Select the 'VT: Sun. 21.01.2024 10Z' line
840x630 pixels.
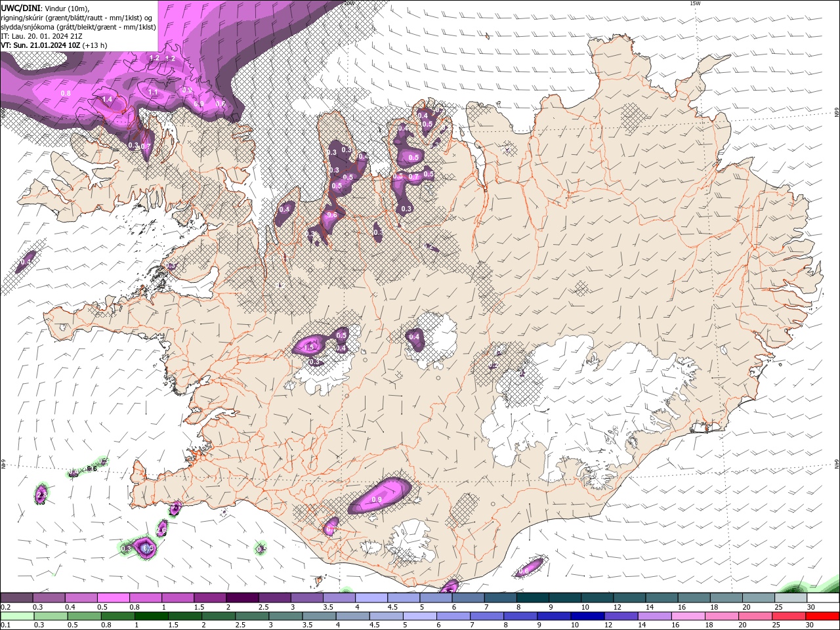[41, 45]
